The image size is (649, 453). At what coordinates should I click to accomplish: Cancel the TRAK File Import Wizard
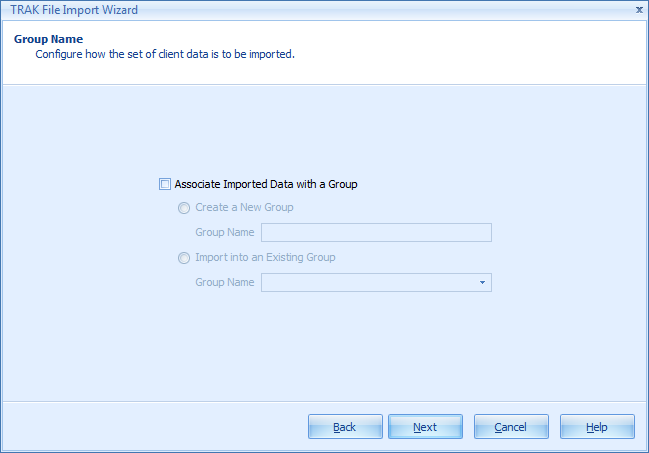pos(511,427)
